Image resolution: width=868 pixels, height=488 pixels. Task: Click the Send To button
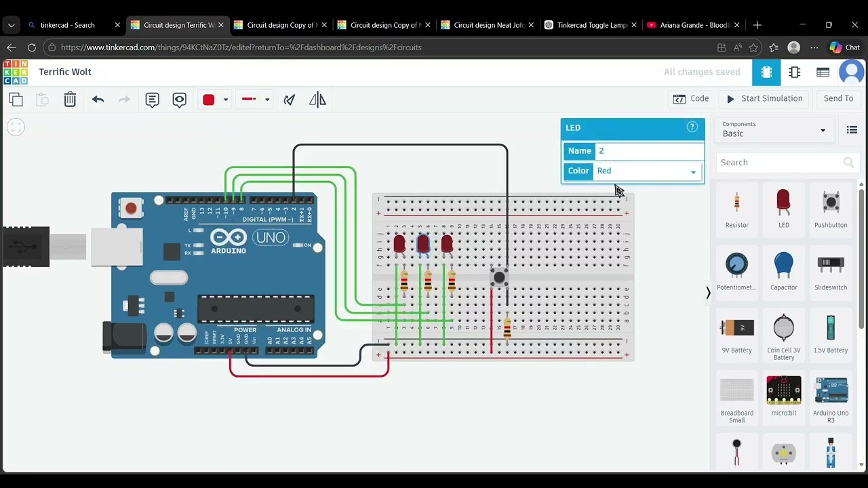pos(838,99)
